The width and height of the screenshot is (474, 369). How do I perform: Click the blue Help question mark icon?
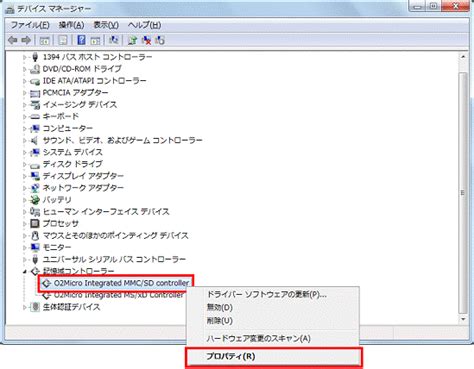(x=81, y=40)
